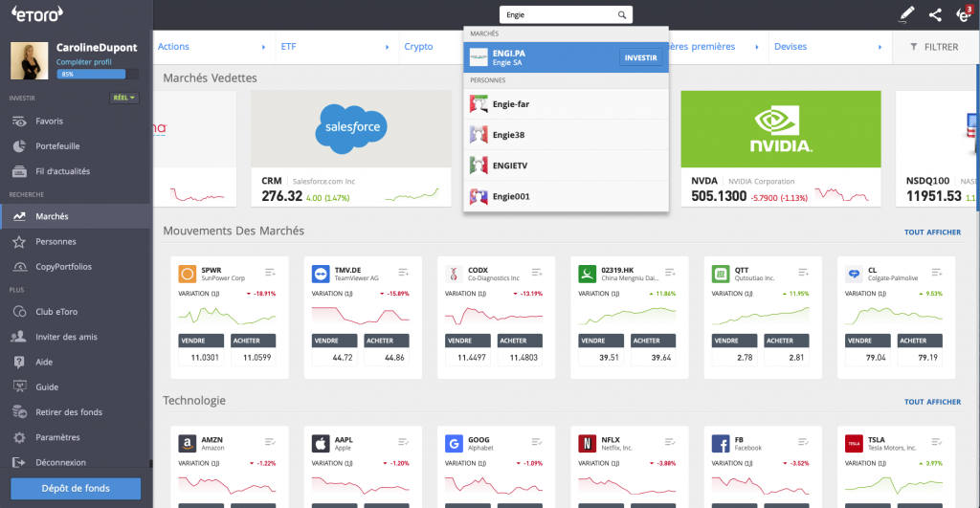Click the Paramètres gear icon

[x=19, y=437]
